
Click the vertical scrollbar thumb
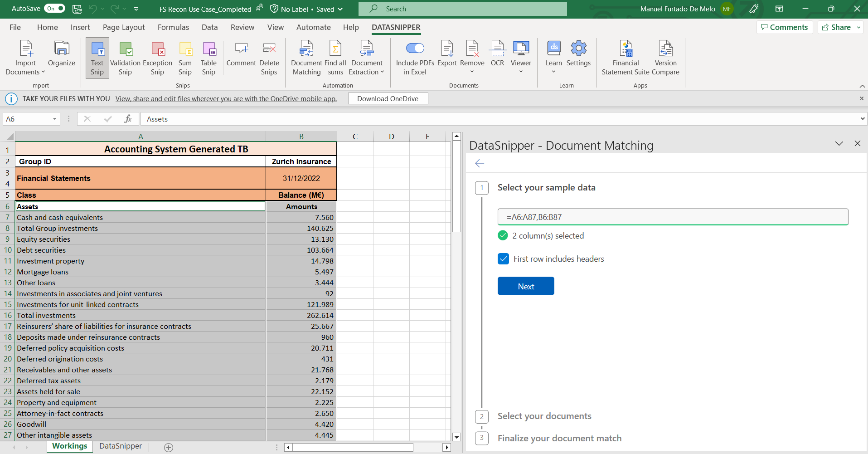(456, 186)
